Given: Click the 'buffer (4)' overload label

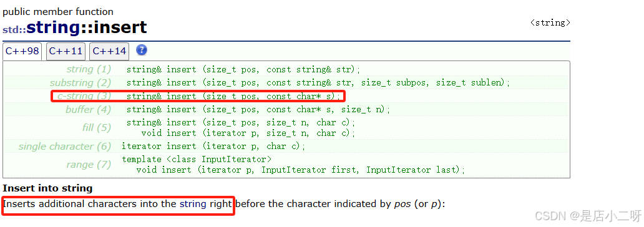Looking at the screenshot, I should pos(89,110).
